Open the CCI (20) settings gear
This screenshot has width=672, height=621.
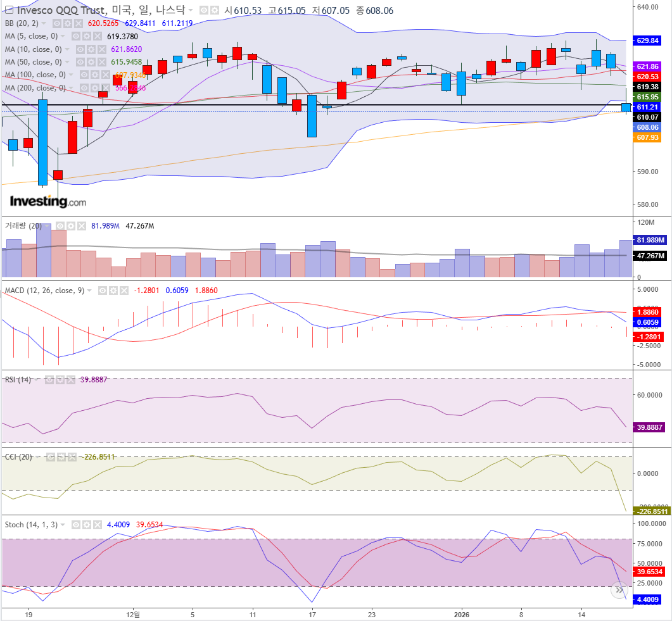coord(61,457)
